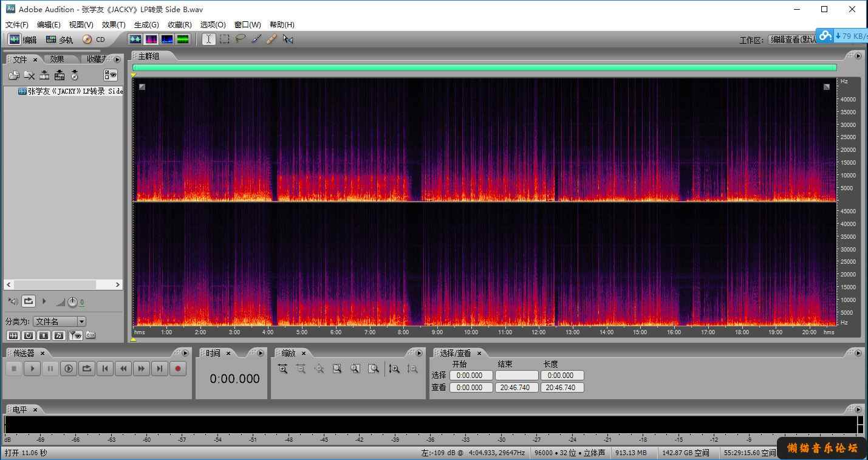Click Zoom To Selection icon
This screenshot has width=868, height=460.
point(337,368)
